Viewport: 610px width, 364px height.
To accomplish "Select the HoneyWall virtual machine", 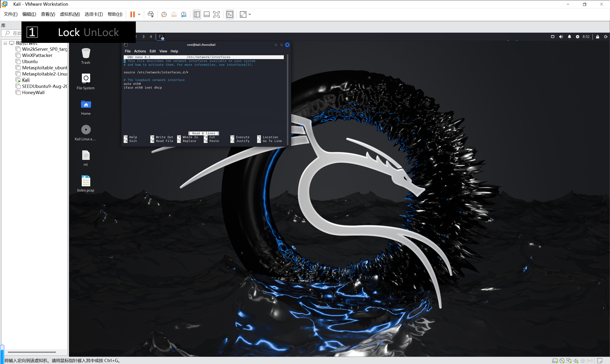I will 33,93.
